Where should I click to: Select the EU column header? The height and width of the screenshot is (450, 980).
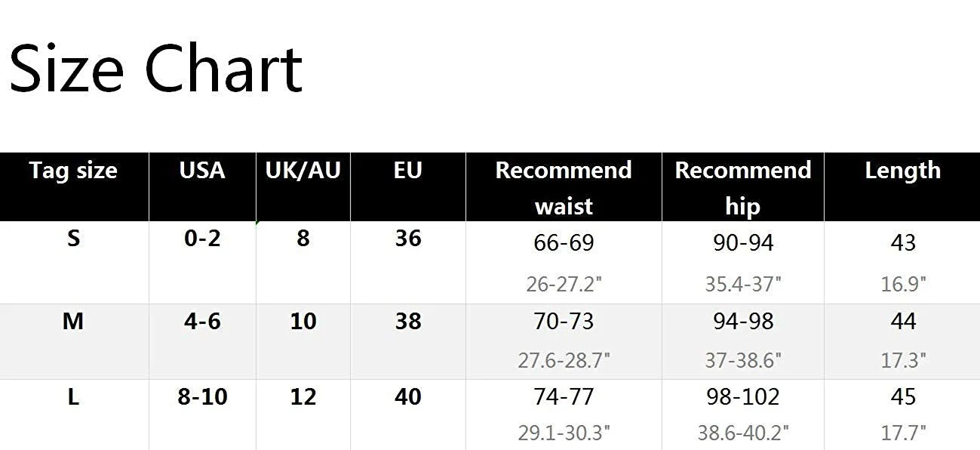[407, 170]
